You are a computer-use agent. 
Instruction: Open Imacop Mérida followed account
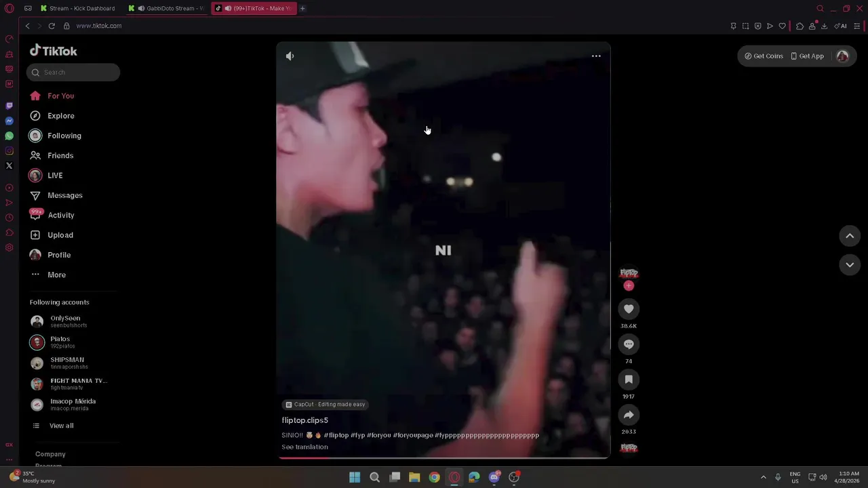68,405
